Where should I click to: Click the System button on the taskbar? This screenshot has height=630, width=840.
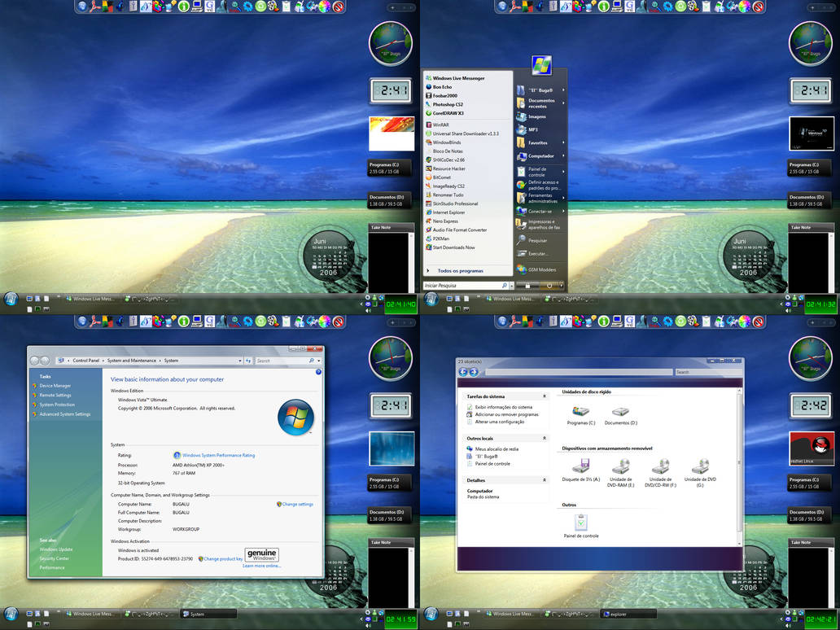click(207, 614)
